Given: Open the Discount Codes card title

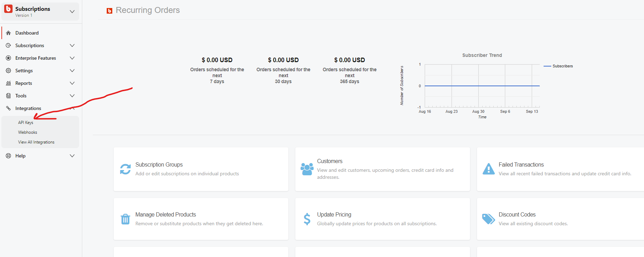Looking at the screenshot, I should (x=517, y=214).
